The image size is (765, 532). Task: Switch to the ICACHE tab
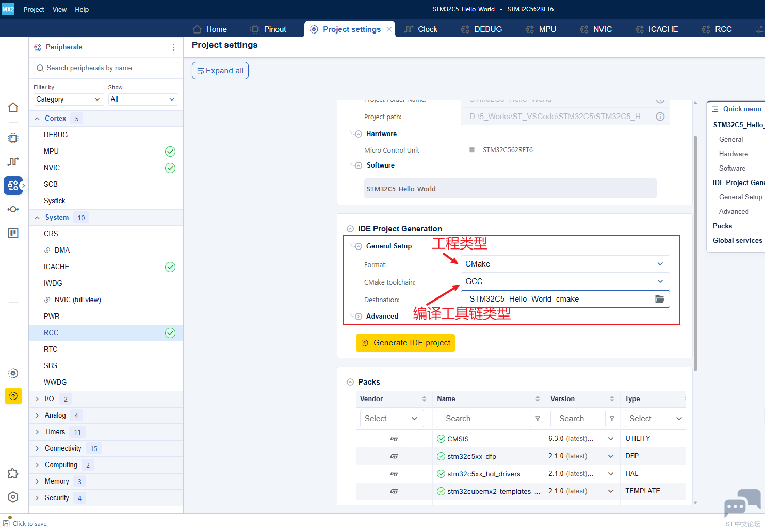pyautogui.click(x=656, y=29)
